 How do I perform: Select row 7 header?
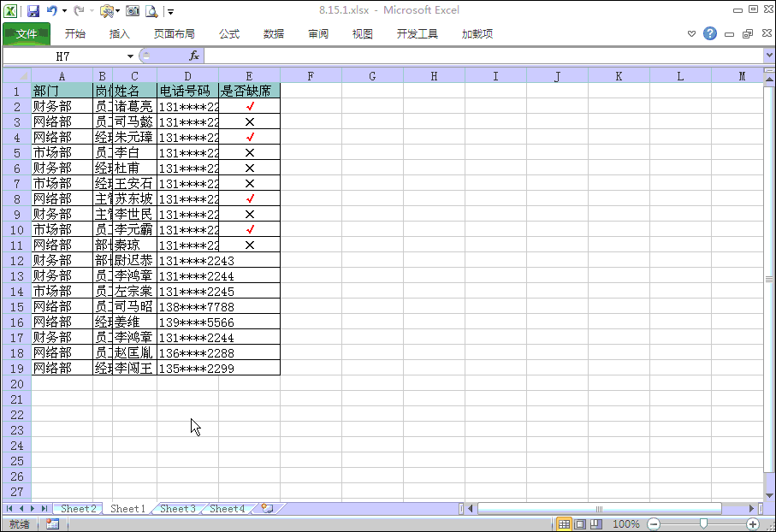coord(17,184)
